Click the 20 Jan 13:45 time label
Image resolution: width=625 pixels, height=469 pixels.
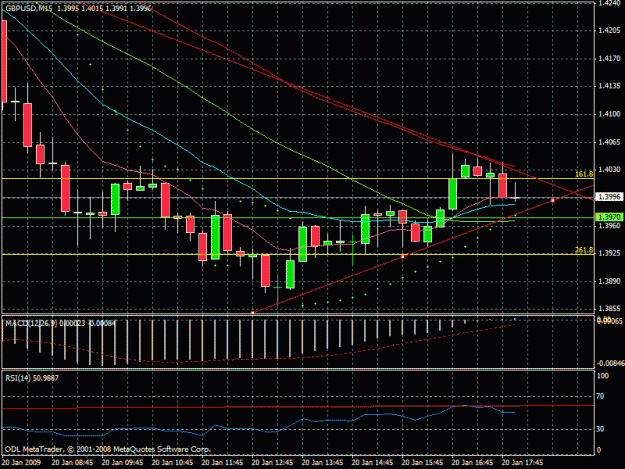pos(322,462)
